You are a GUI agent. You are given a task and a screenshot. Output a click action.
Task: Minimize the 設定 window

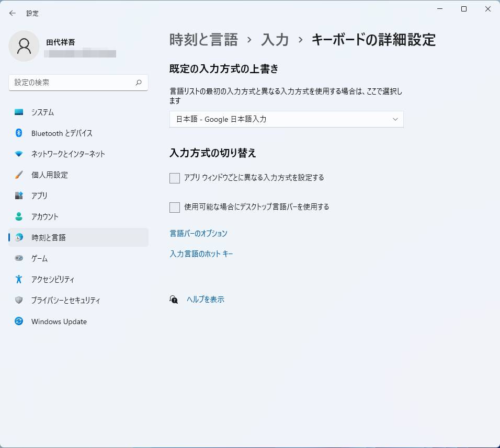point(440,9)
